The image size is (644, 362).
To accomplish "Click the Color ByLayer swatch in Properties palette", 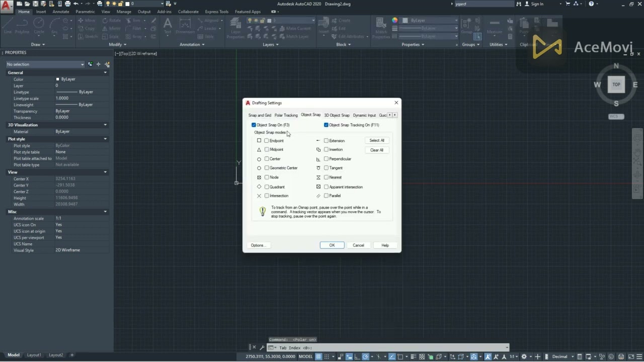I will point(58,79).
